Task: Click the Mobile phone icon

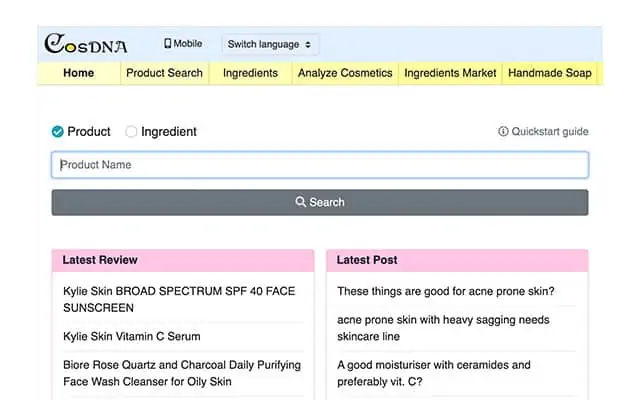Action: (x=167, y=43)
